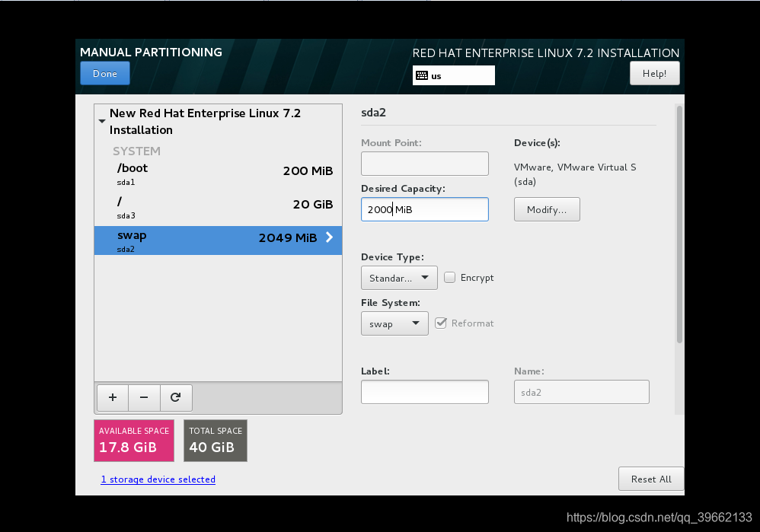Image resolution: width=760 pixels, height=532 pixels.
Task: Click the keyboard layout icon next to us
Action: coord(422,75)
